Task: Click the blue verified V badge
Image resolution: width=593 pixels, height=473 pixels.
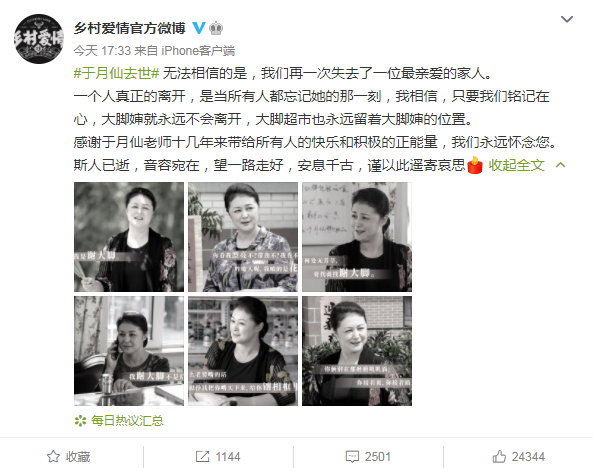Action: [199, 28]
